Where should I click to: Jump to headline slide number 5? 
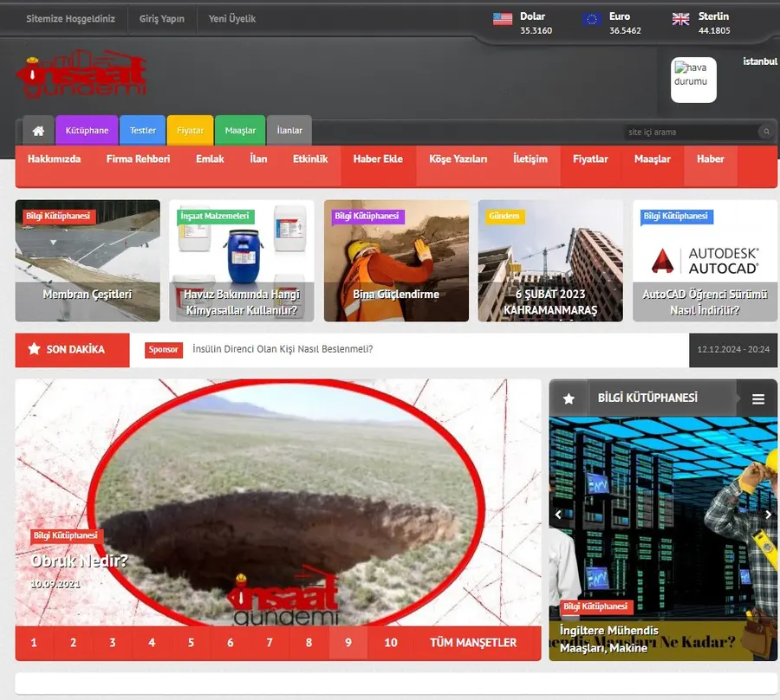[x=191, y=643]
